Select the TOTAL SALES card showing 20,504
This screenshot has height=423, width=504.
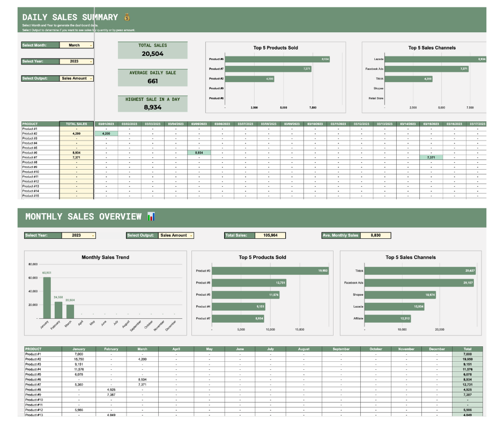coord(153,50)
